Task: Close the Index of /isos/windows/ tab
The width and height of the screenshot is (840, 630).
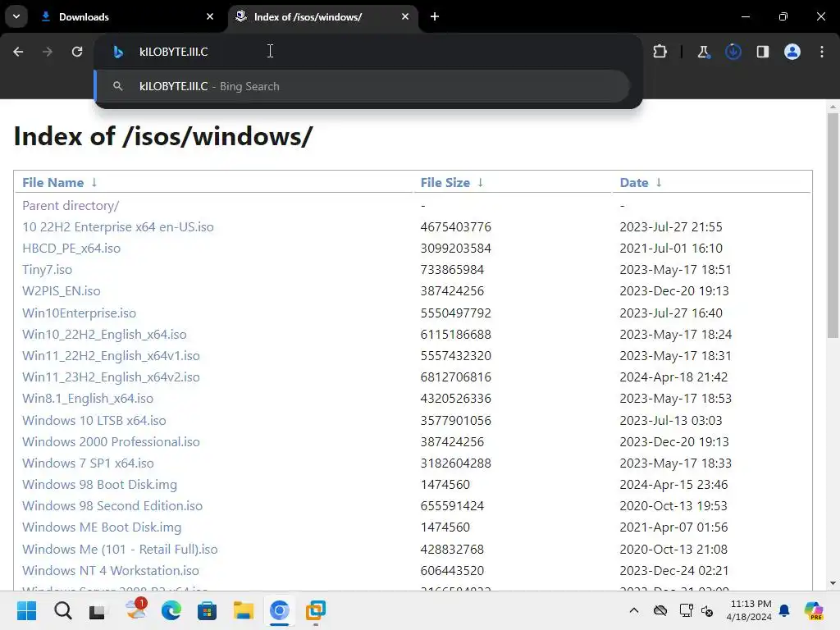Action: click(x=405, y=16)
